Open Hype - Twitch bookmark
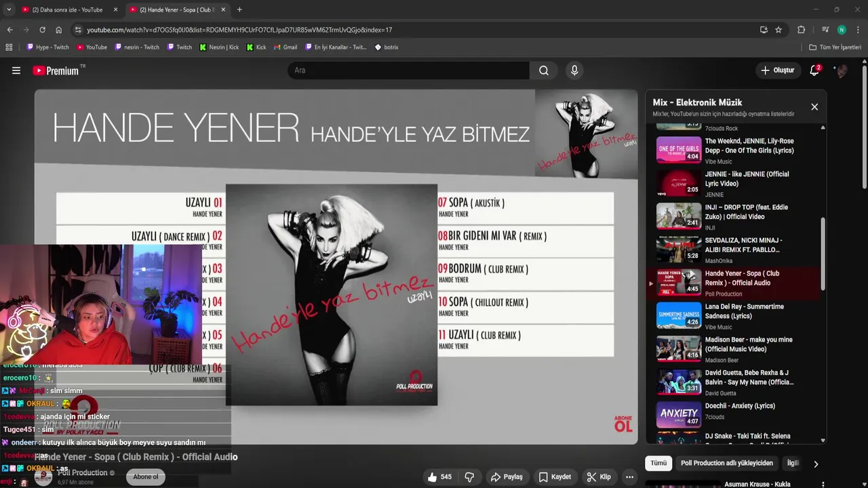This screenshot has width=868, height=488. [x=47, y=47]
